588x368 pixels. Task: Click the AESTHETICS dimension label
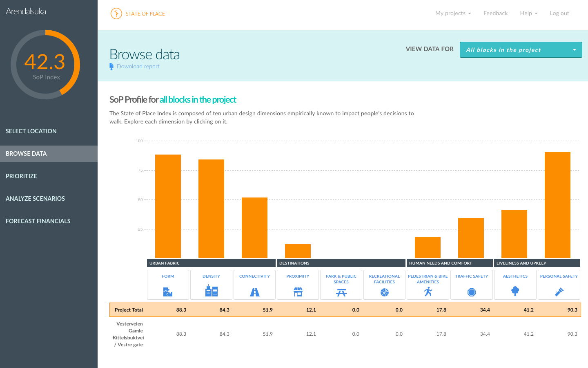coord(515,276)
